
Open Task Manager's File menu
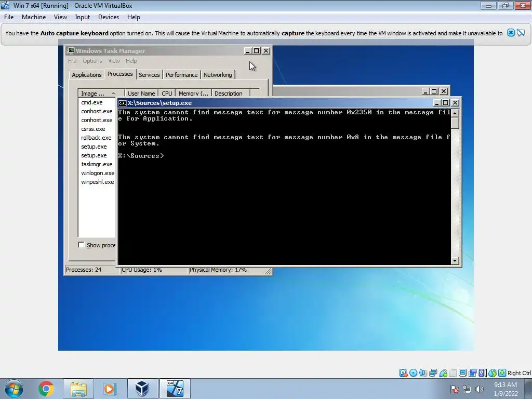[x=72, y=61]
